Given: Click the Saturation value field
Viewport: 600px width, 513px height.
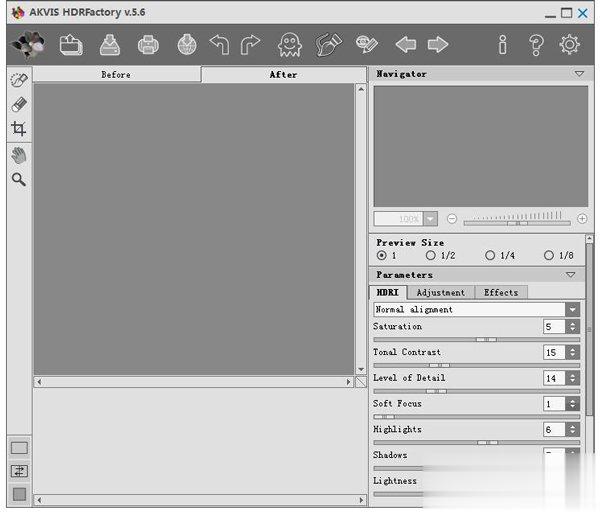Looking at the screenshot, I should (554, 326).
